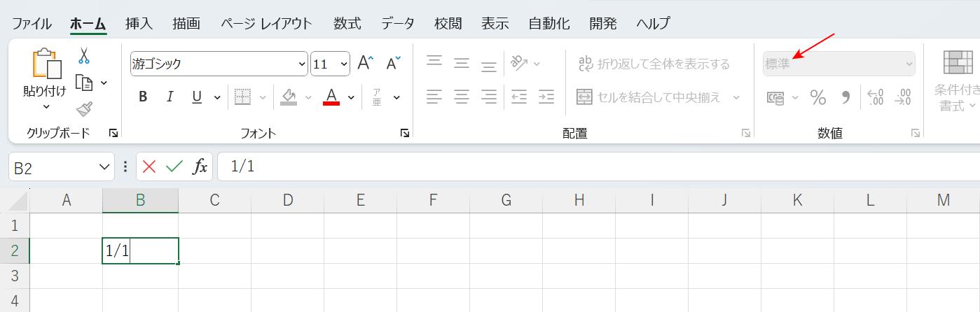Click the Decrease Font Size icon
This screenshot has width=980, height=312.
(x=393, y=64)
